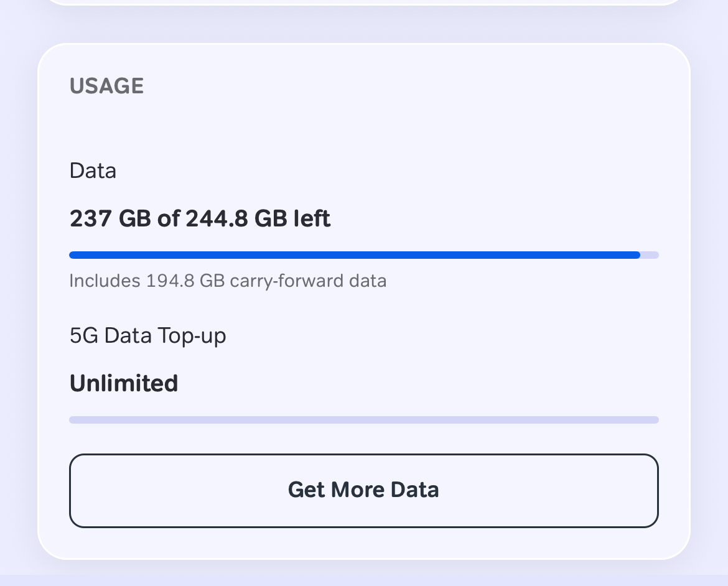Click the blue filled Data usage bar
Screen dimensions: 728x586
coord(355,255)
